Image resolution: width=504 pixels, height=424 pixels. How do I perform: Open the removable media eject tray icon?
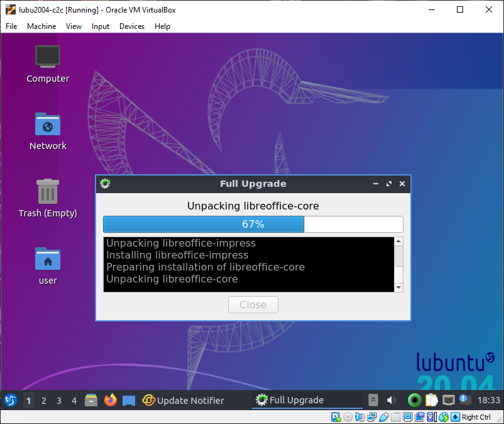click(x=373, y=400)
